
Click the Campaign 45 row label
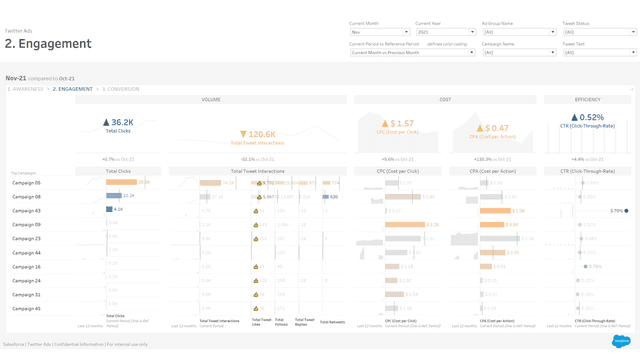tap(27, 308)
